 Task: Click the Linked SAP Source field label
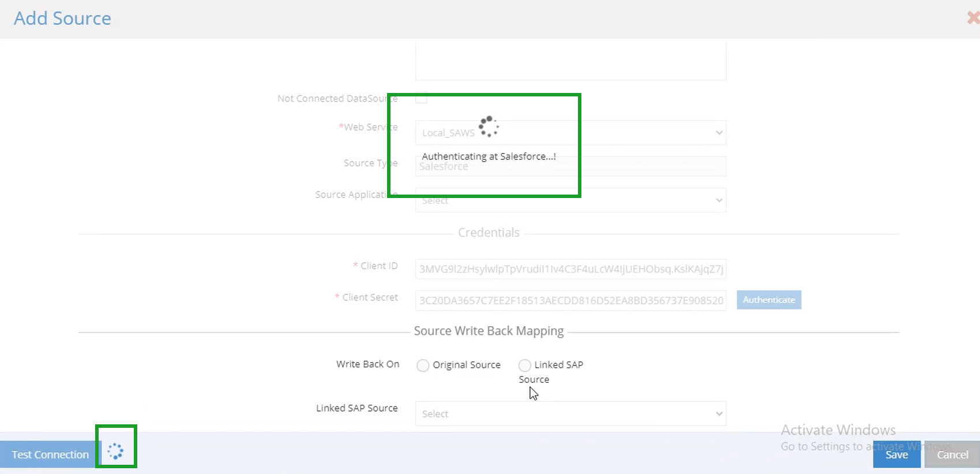[x=357, y=408]
